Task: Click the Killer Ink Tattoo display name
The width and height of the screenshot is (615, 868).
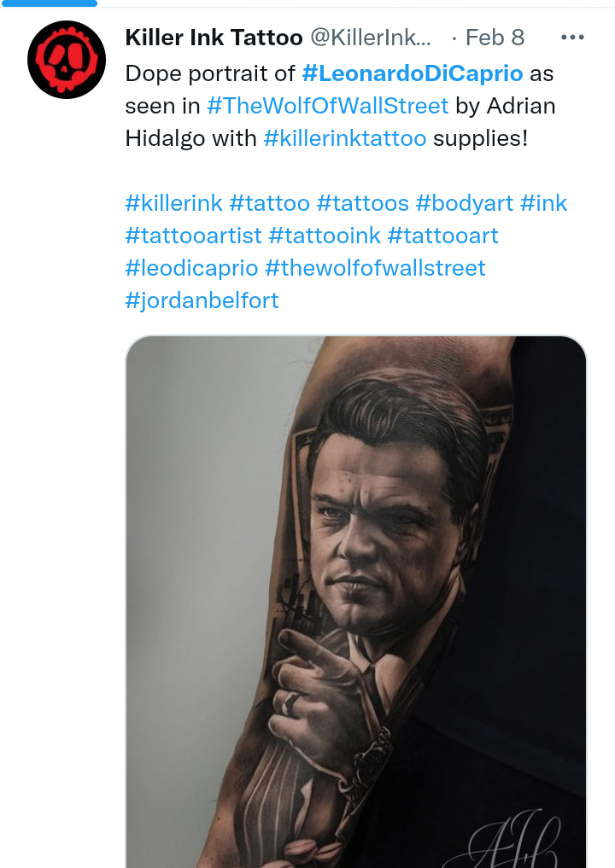Action: tap(214, 38)
